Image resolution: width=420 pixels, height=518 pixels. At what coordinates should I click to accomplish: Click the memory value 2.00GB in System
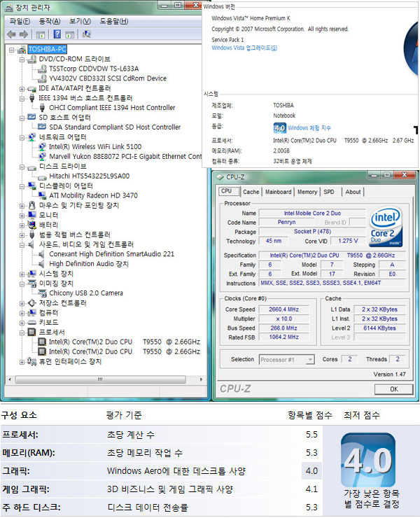tap(281, 151)
